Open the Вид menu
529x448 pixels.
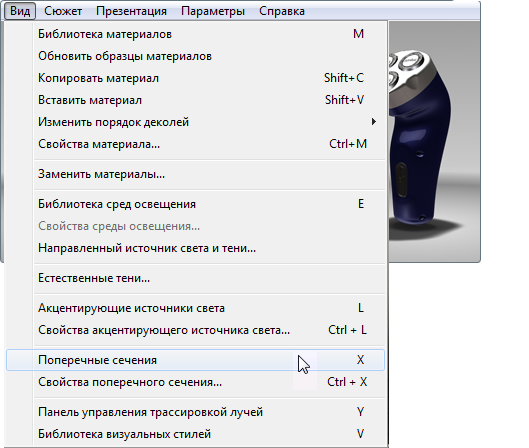pos(20,11)
